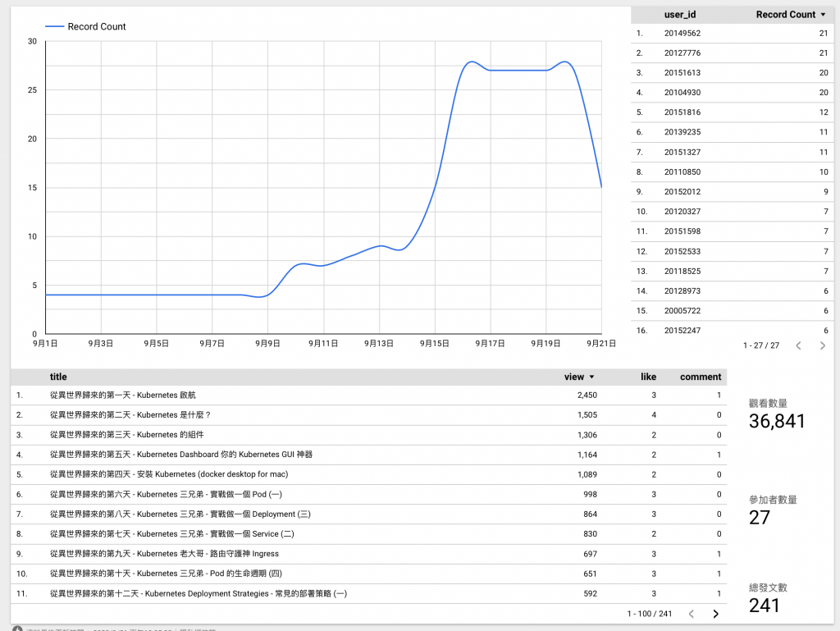
Task: Click user_id 20005722 row
Action: click(732, 311)
